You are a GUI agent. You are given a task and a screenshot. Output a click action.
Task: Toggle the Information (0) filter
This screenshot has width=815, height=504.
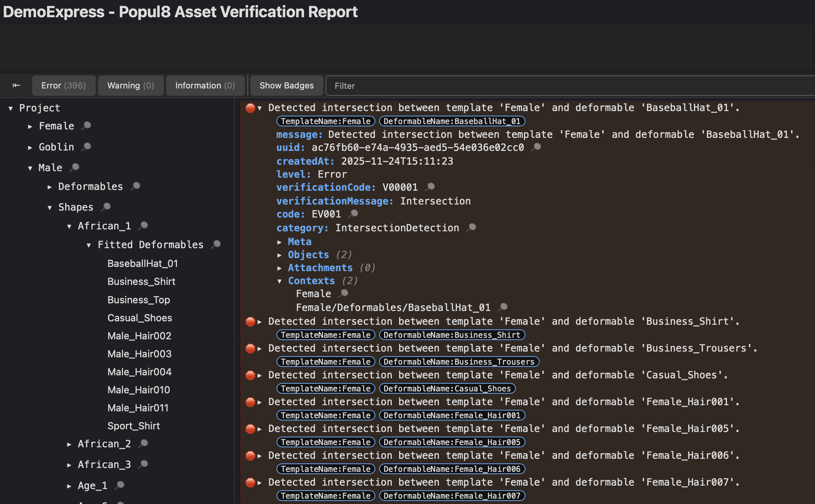(205, 85)
